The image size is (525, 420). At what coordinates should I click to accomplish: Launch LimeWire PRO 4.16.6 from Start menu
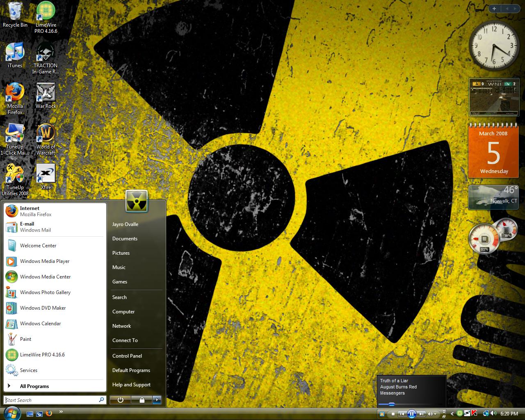(55, 355)
